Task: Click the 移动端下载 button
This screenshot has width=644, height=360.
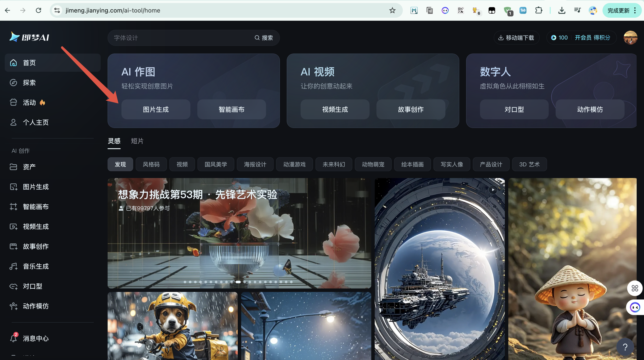Action: coord(516,38)
